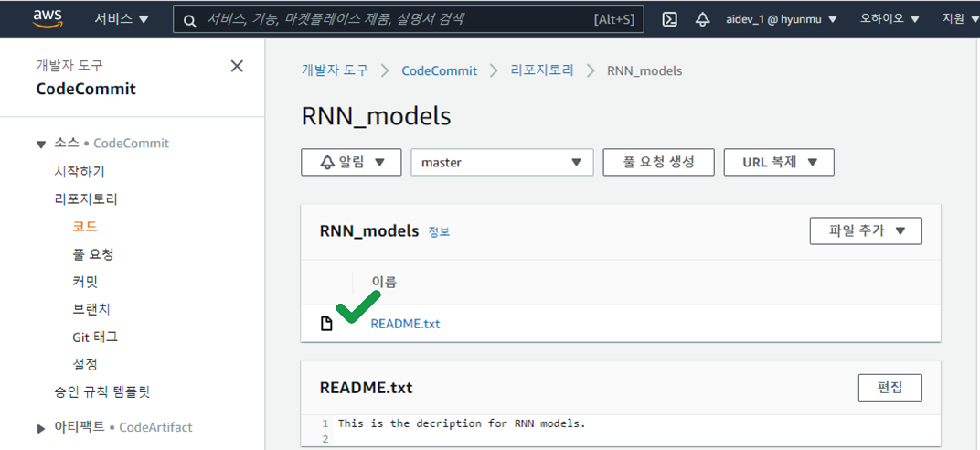This screenshot has width=980, height=450.
Task: Select 코드 in sidebar
Action: tap(85, 227)
